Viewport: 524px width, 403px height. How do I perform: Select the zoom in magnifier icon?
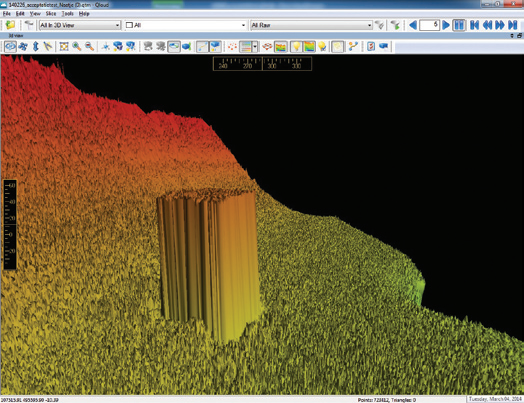[77, 46]
